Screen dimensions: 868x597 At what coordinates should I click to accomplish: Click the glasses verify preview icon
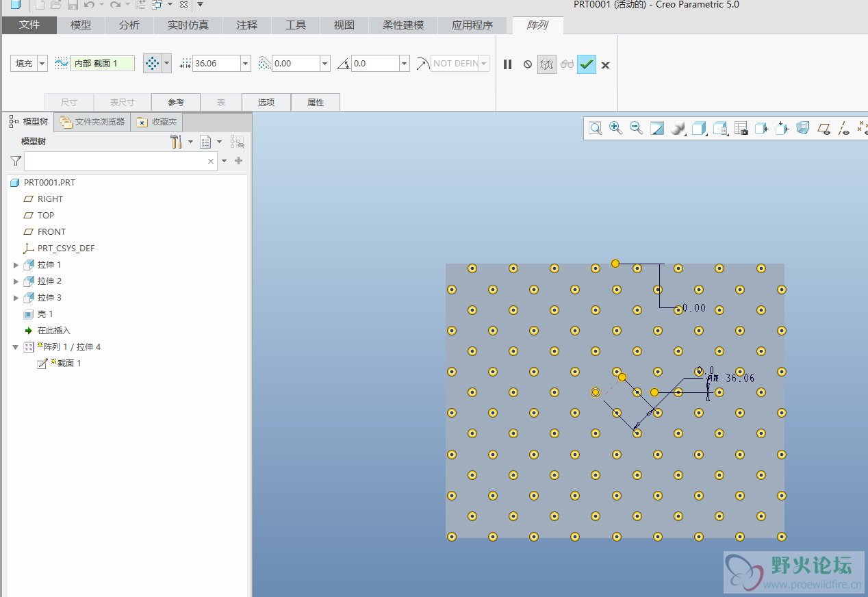coord(567,64)
